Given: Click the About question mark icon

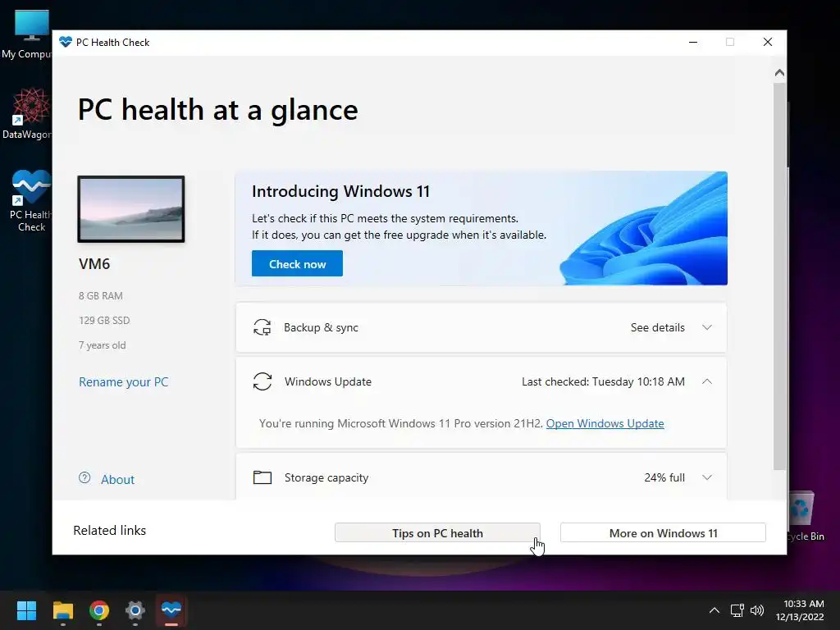Looking at the screenshot, I should (x=84, y=478).
